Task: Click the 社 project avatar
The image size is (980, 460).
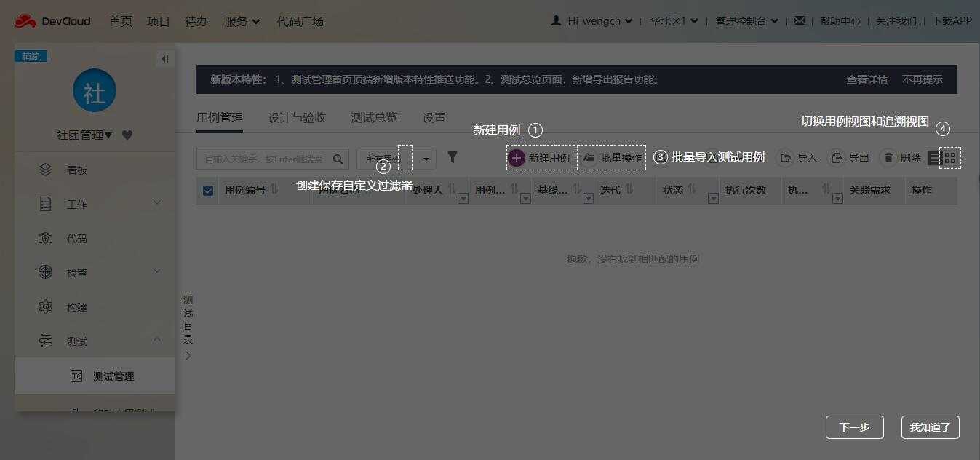Action: (x=95, y=90)
